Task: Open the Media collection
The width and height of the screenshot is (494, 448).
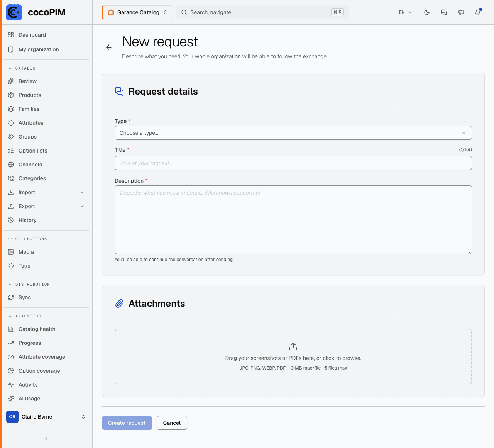Action: [x=46, y=252]
